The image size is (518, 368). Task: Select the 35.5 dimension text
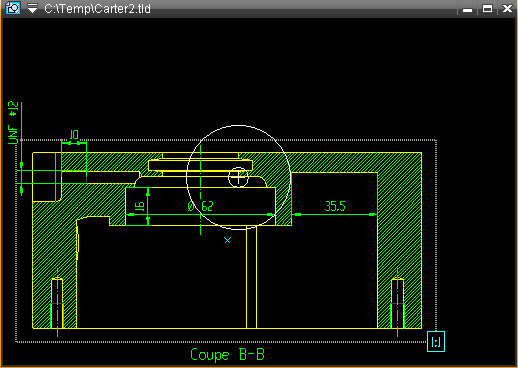click(x=335, y=206)
